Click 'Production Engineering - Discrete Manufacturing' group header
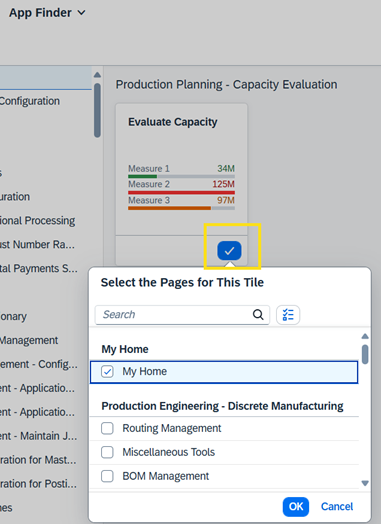The image size is (381, 524). coord(222,406)
